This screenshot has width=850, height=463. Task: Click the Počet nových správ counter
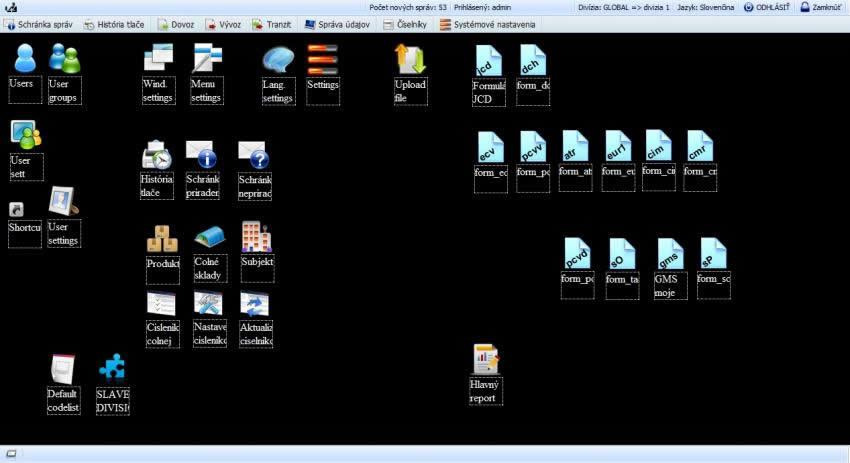(x=408, y=8)
